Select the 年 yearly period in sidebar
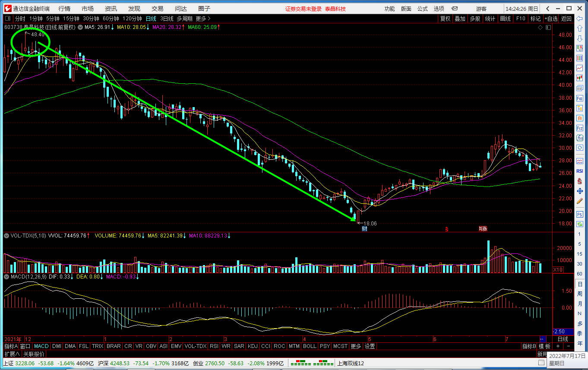 pyautogui.click(x=580, y=343)
